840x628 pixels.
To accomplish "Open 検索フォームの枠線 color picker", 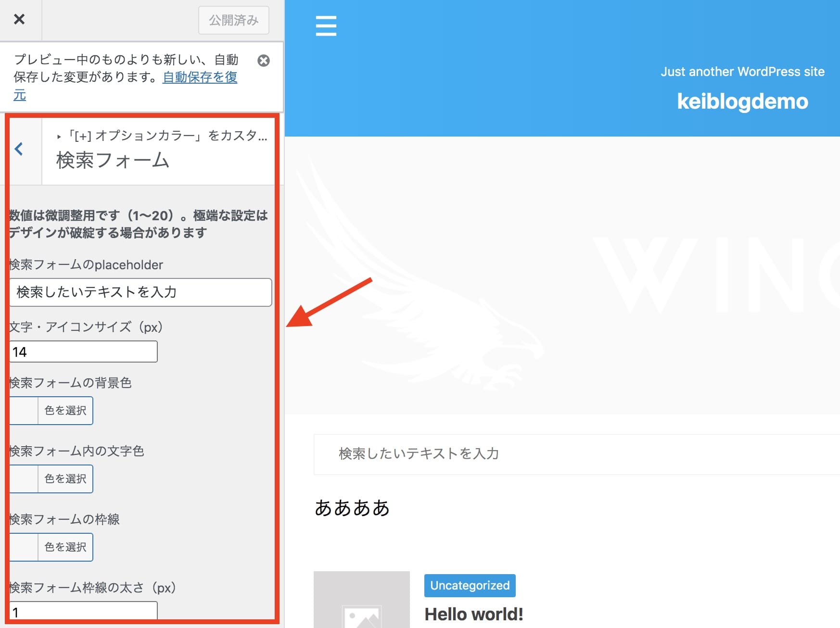I will click(65, 547).
